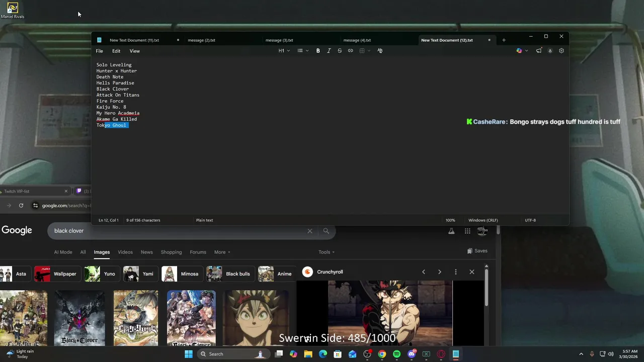644x362 pixels.
Task: Open Opera GX from the taskbar
Action: [x=441, y=354]
